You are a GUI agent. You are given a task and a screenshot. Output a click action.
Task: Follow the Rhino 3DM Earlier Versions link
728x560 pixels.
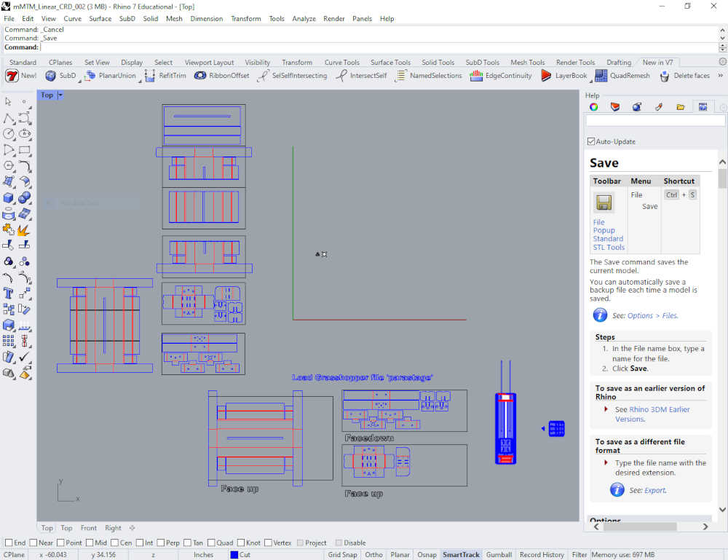[x=652, y=414]
